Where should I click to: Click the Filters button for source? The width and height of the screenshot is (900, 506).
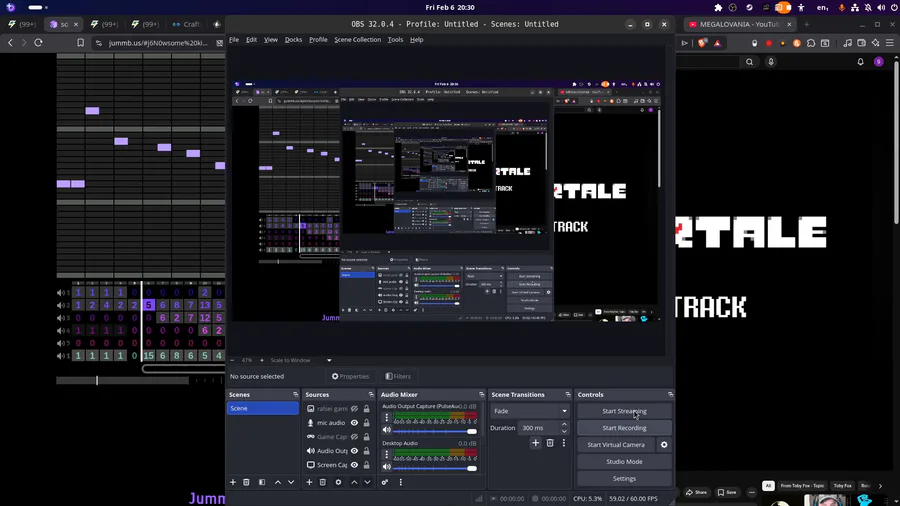click(x=398, y=376)
